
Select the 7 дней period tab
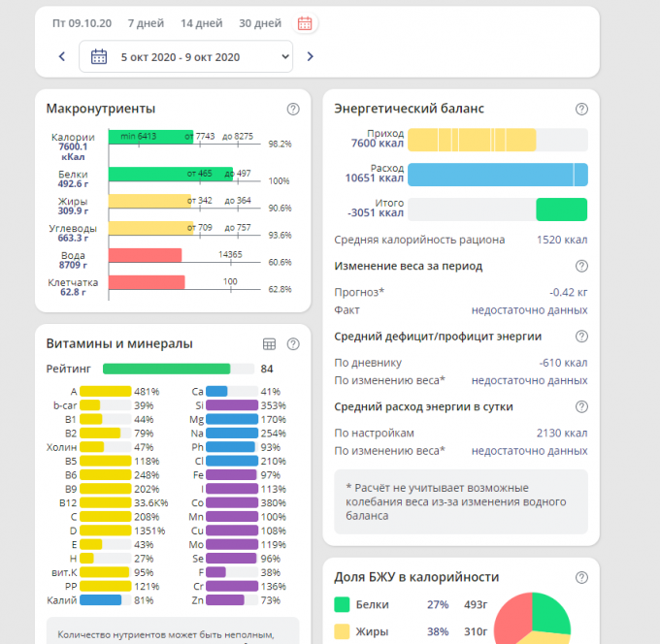tap(146, 23)
